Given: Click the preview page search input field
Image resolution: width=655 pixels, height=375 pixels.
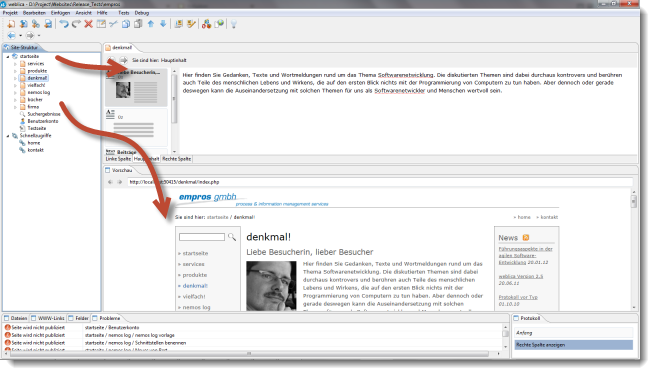Looking at the screenshot, I should coord(202,237).
